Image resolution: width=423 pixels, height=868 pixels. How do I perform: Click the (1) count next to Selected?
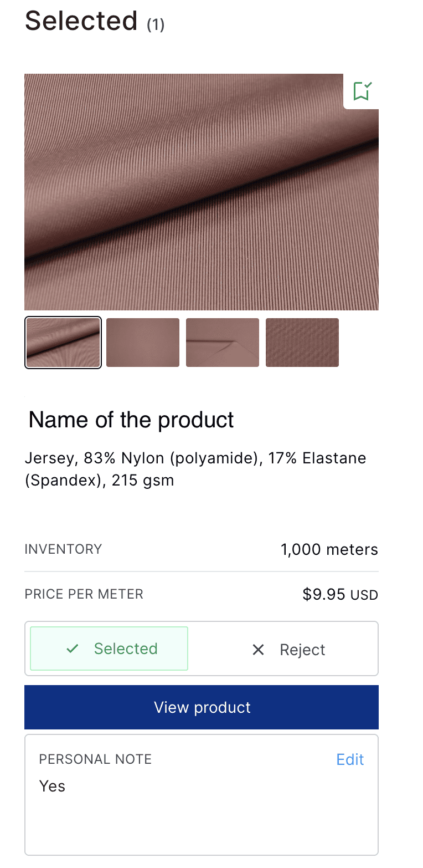pos(156,25)
